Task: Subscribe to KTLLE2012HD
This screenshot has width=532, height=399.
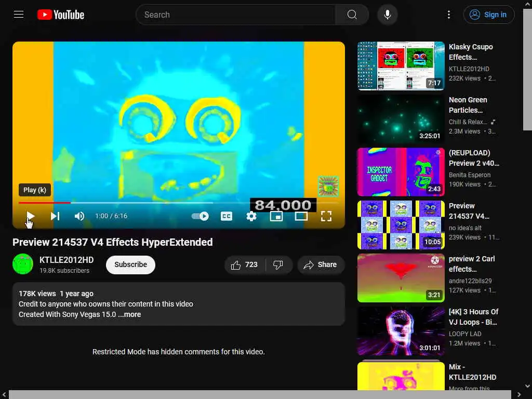Action: [130, 264]
